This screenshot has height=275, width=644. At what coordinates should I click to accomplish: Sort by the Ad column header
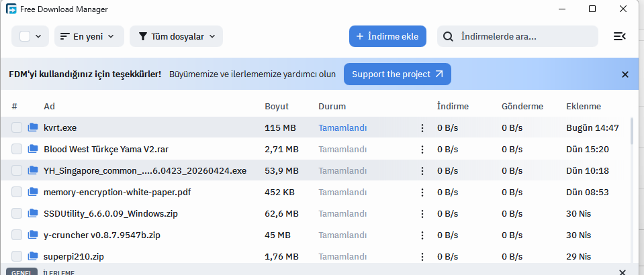click(x=49, y=106)
